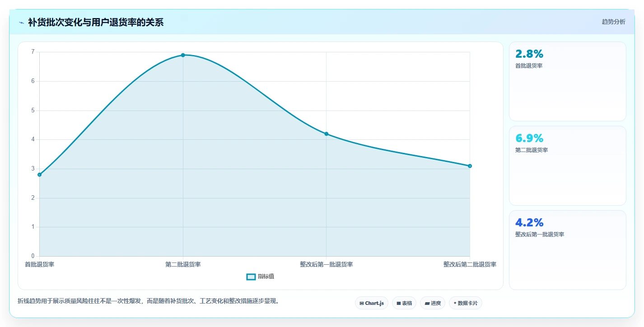Click the 首批退货率 card caption
This screenshot has width=644, height=327.
pyautogui.click(x=529, y=66)
